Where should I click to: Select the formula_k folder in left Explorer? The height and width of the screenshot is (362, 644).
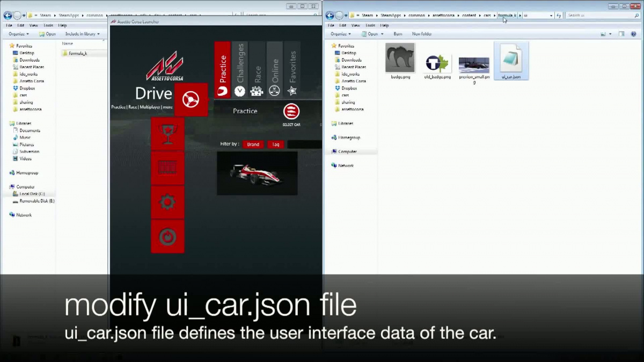[78, 53]
